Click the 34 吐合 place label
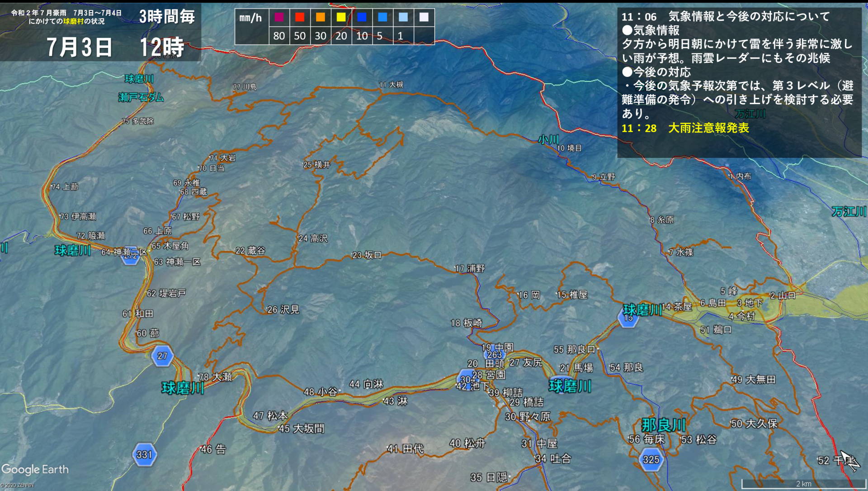 tap(553, 458)
